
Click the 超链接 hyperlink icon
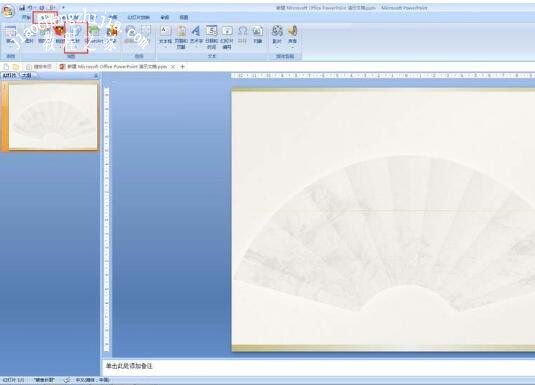[130, 34]
